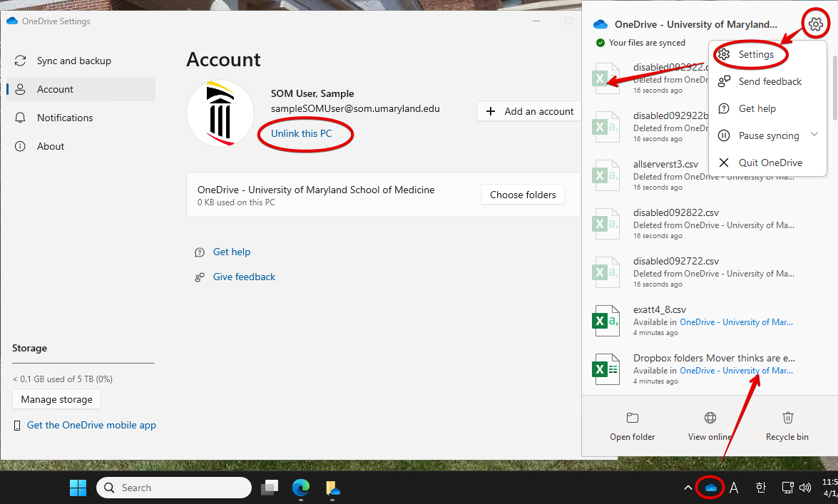The height and width of the screenshot is (504, 838).
Task: Open the Notifications settings tab
Action: coord(64,118)
